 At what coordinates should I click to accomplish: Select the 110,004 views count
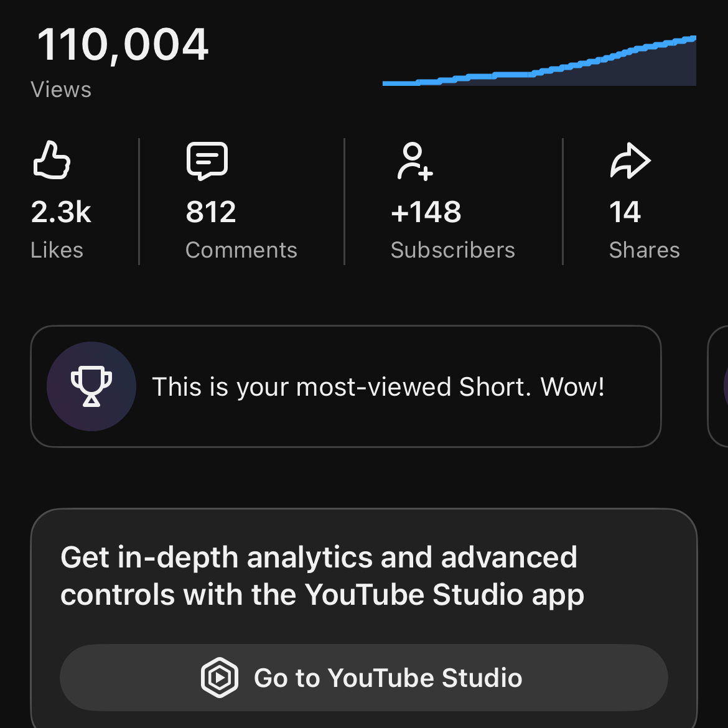[x=123, y=45]
